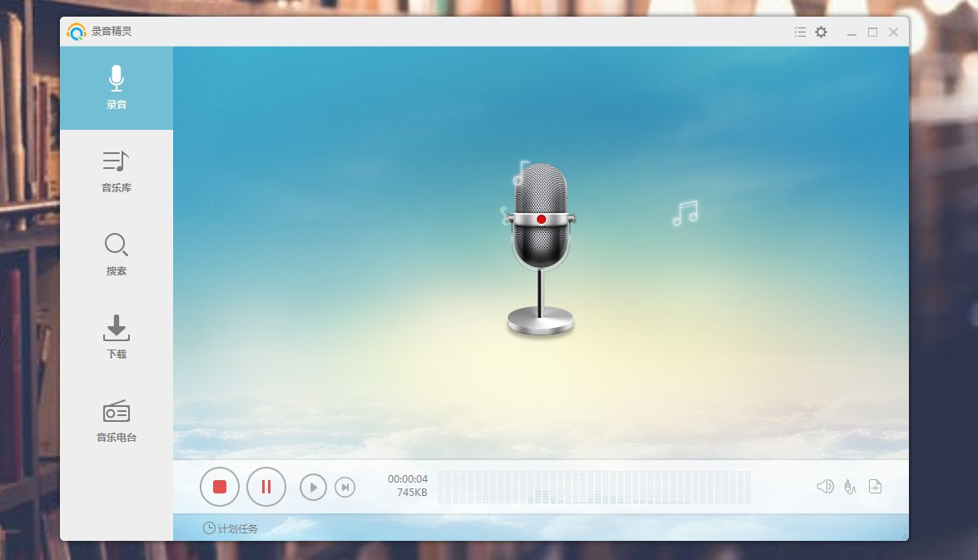Click the 录音精灵 app logo
Viewport: 978px width, 560px height.
(76, 31)
